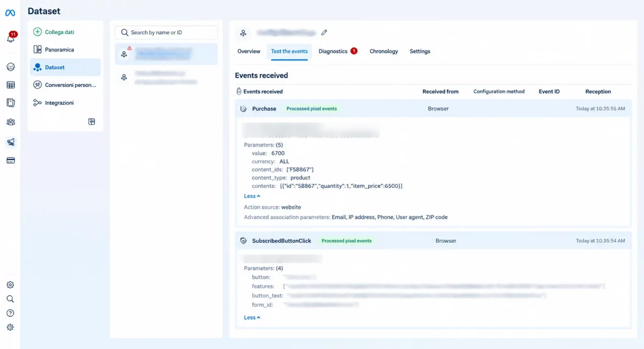Image resolution: width=644 pixels, height=349 pixels.
Task: Click the Event ID column header
Action: click(x=549, y=91)
